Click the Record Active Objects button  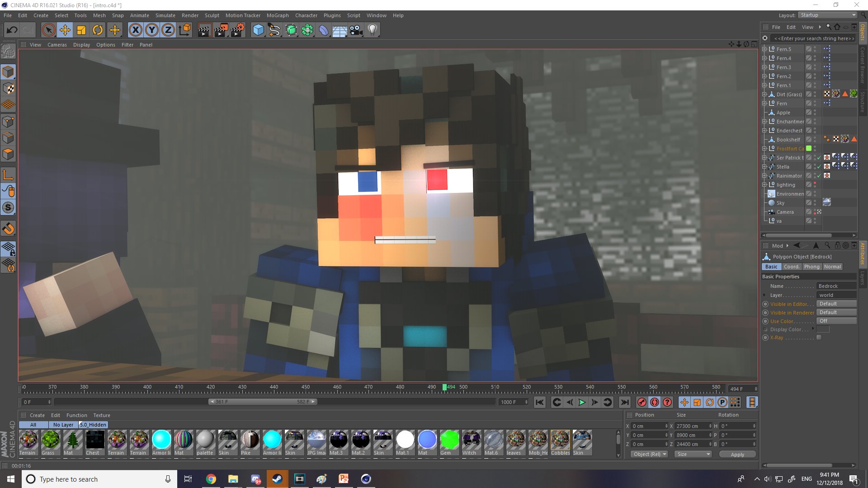point(642,402)
